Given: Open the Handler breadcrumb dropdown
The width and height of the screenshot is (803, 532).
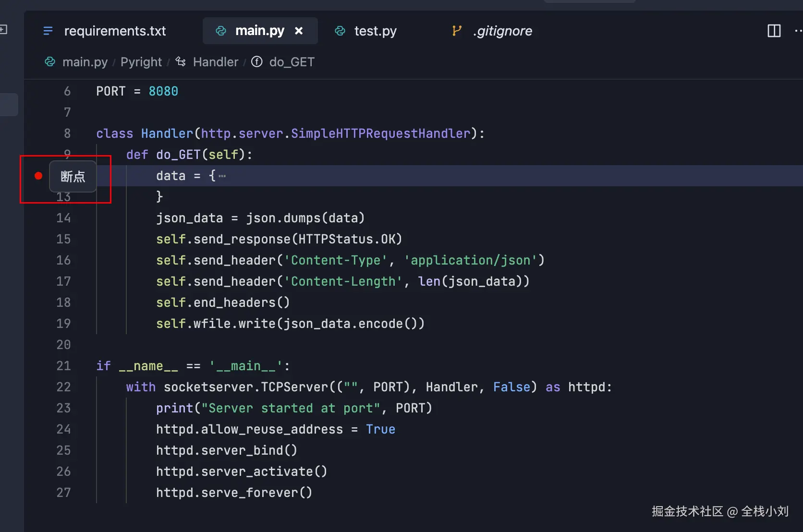Looking at the screenshot, I should (x=215, y=62).
